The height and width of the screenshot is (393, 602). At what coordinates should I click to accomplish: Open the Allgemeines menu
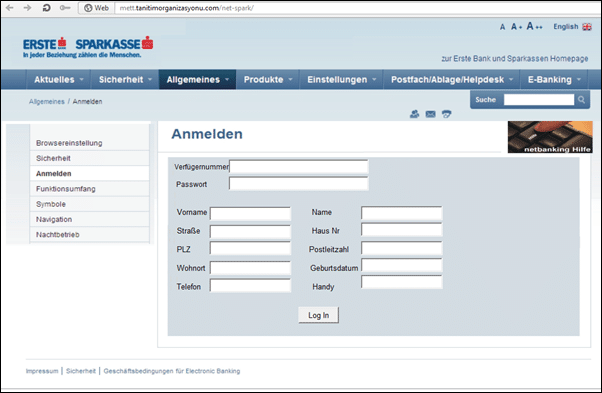(x=197, y=79)
